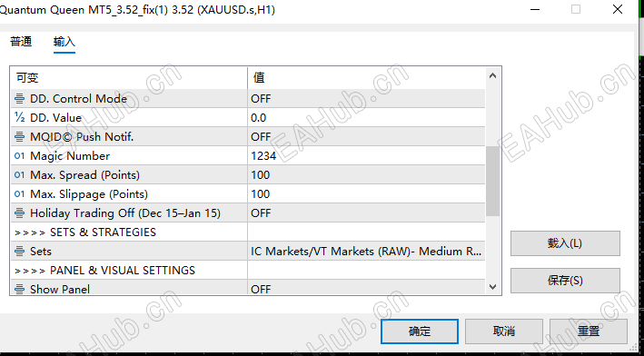The image size is (644, 356).
Task: Click the Holiday Trading Off row icon
Action: pyautogui.click(x=19, y=213)
